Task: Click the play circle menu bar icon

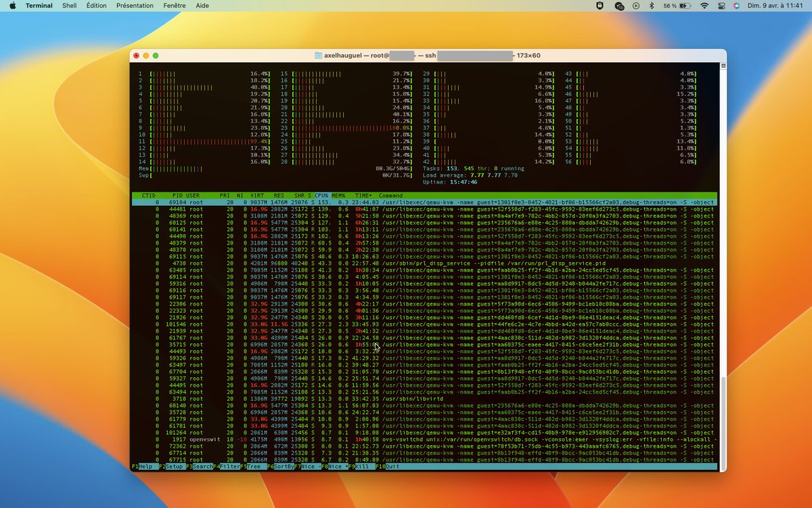Action: pyautogui.click(x=635, y=5)
